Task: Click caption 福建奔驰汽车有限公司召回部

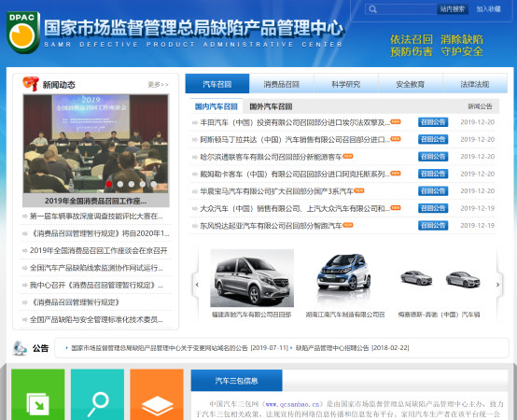Action: (x=252, y=315)
